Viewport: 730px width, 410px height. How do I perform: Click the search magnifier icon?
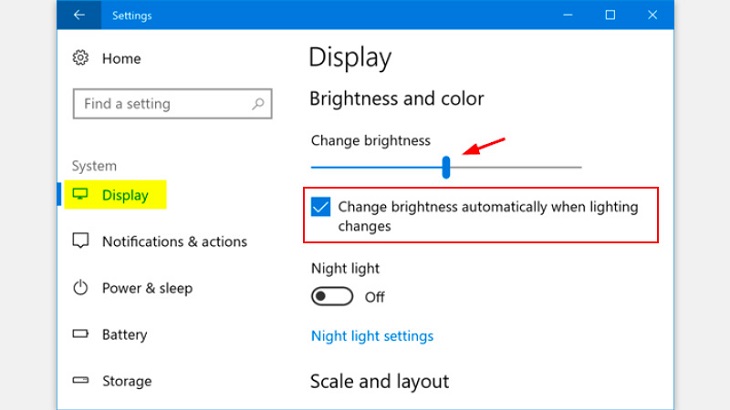(x=258, y=104)
